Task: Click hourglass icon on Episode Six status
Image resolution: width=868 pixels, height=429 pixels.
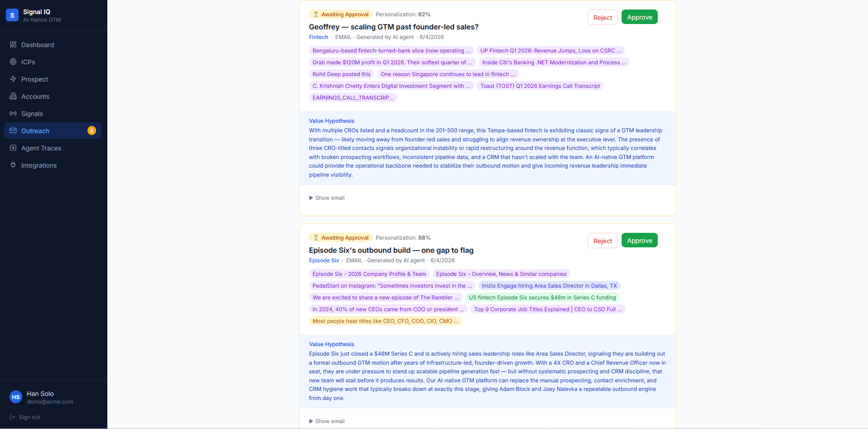Action: click(316, 238)
